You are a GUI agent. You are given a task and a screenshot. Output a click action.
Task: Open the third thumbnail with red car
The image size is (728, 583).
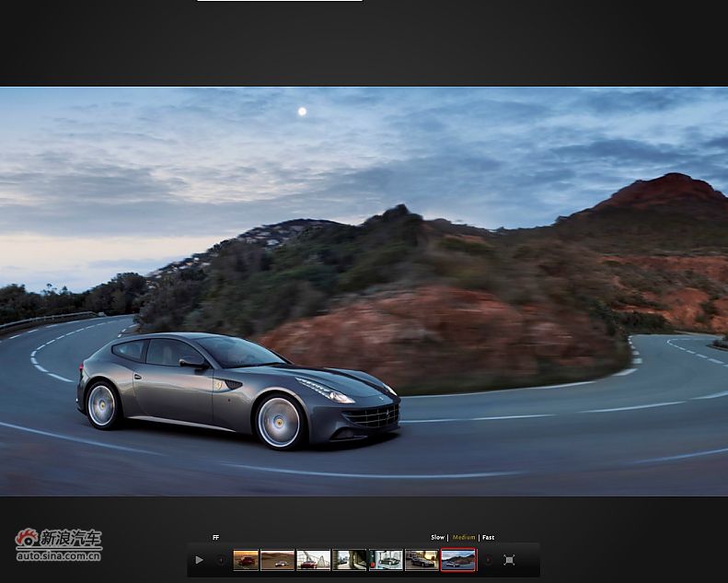click(x=313, y=560)
